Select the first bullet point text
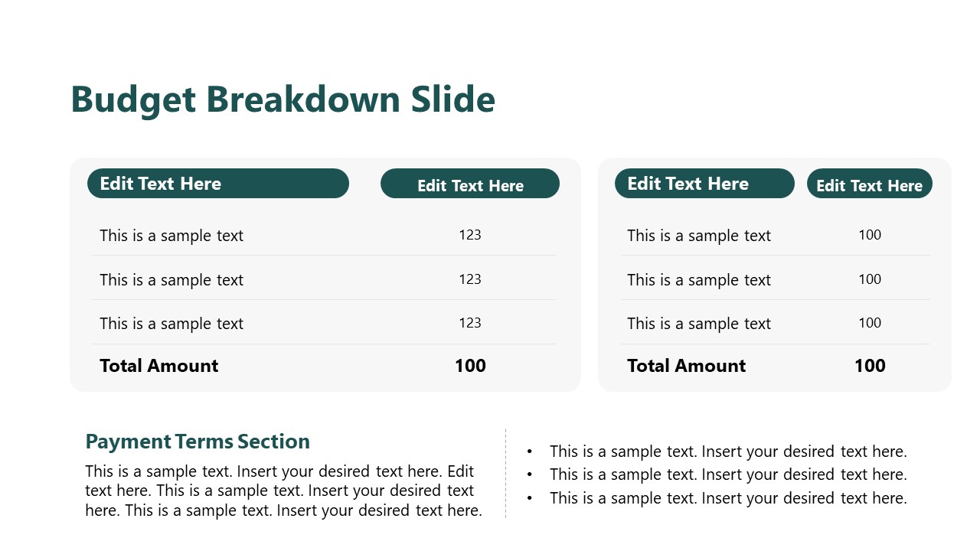This screenshot has width=980, height=551. [727, 452]
